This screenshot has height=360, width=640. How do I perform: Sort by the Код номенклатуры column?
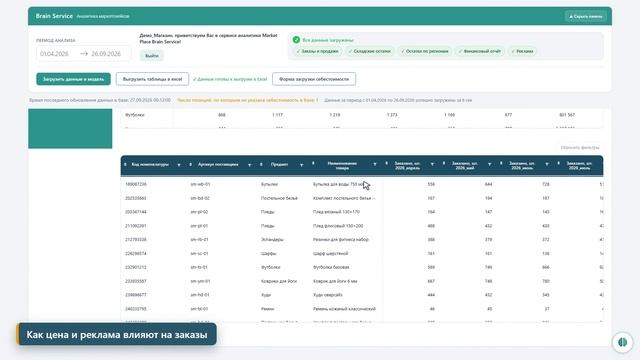(125, 164)
